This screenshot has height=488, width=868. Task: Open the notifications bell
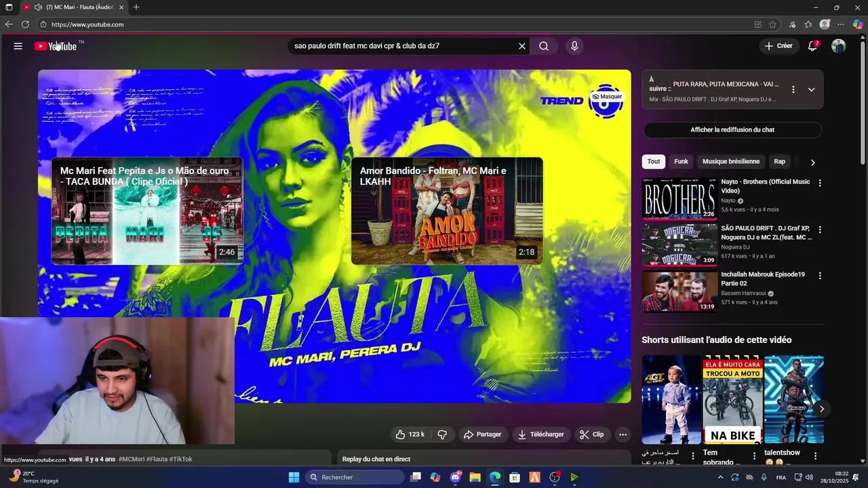(812, 46)
